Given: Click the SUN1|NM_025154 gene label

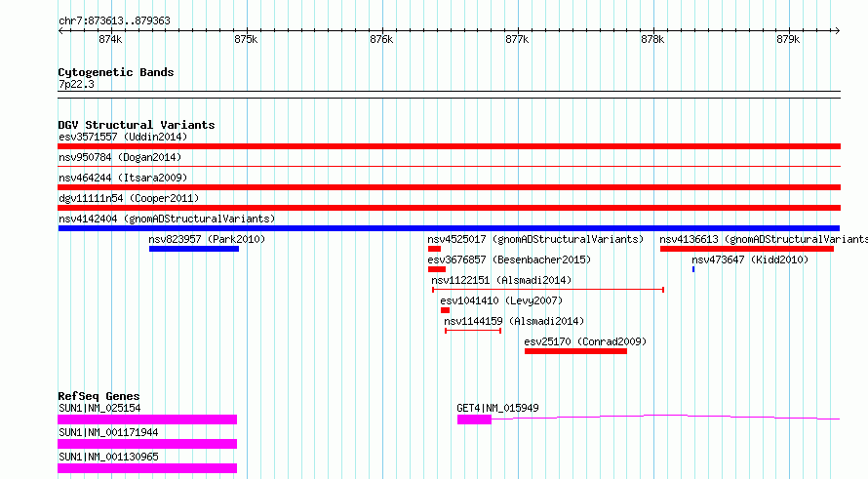Looking at the screenshot, I should tap(99, 408).
